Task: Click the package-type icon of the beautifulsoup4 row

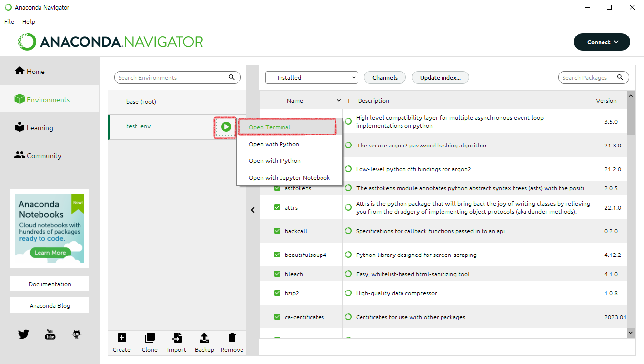Action: pos(348,255)
